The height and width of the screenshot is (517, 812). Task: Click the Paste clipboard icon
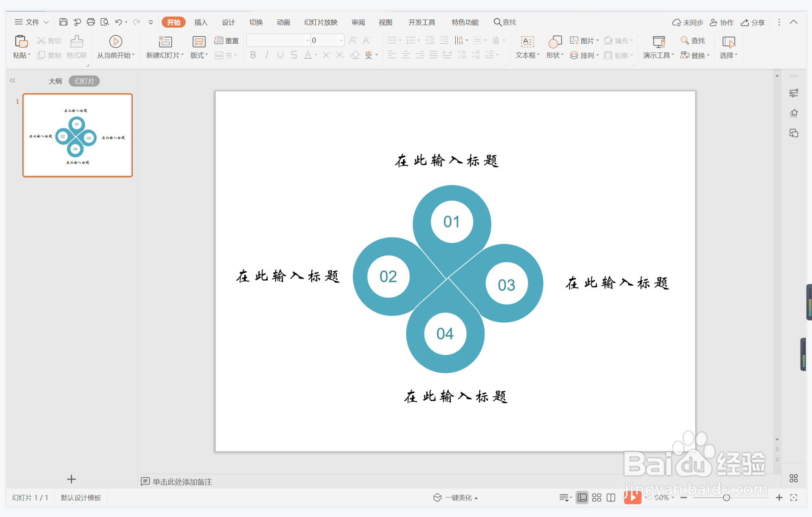(x=21, y=42)
